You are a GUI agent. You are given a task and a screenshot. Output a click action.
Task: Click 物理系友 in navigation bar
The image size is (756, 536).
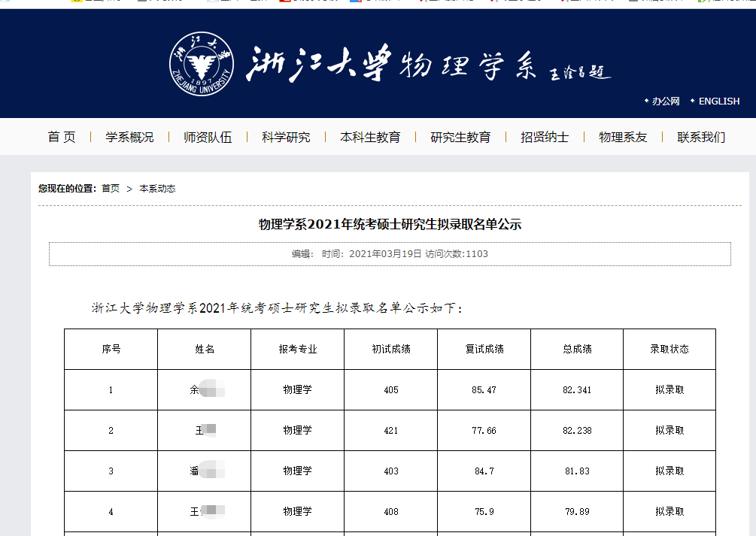click(x=623, y=137)
